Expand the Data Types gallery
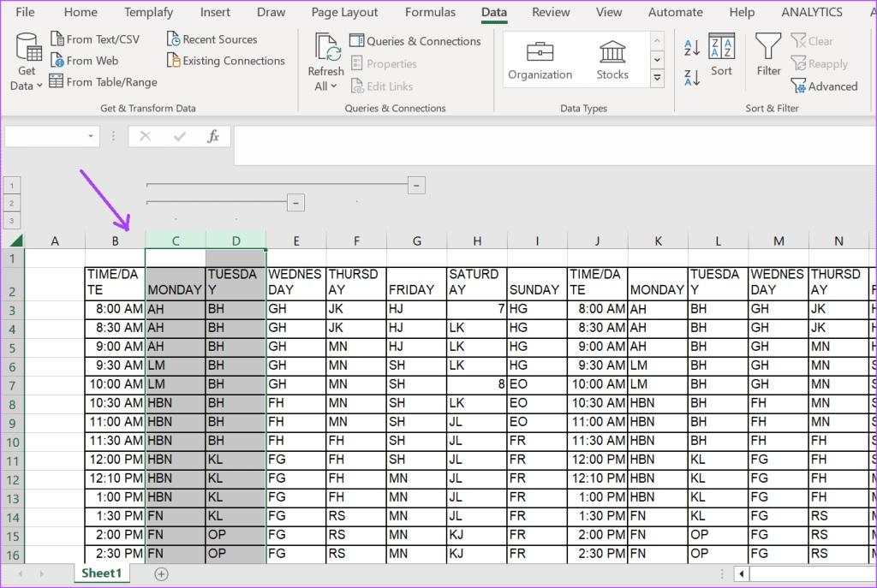The width and height of the screenshot is (877, 588). [x=658, y=78]
